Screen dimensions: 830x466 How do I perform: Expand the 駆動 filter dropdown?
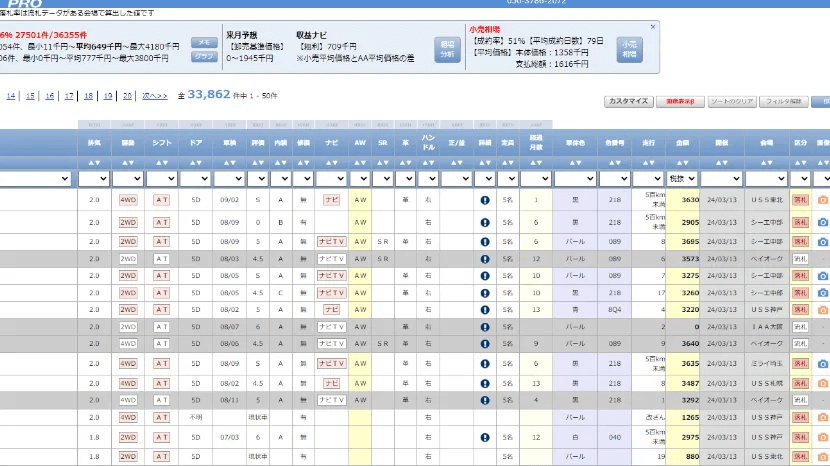pos(127,178)
